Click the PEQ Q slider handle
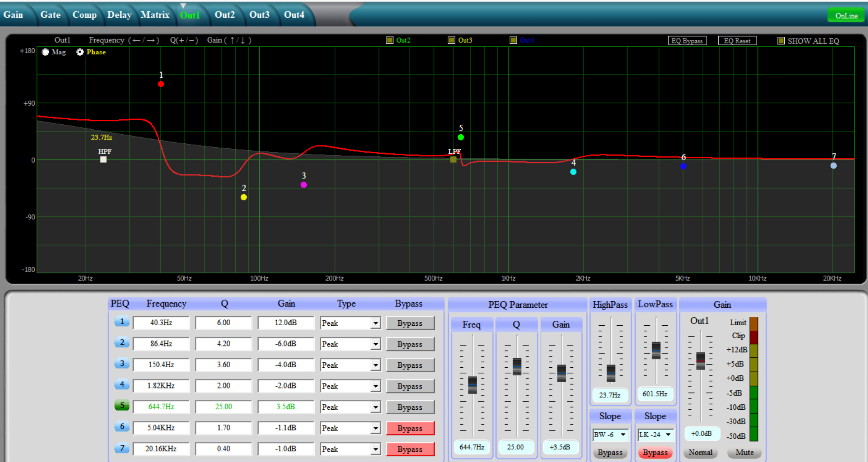868x462 pixels. point(517,367)
